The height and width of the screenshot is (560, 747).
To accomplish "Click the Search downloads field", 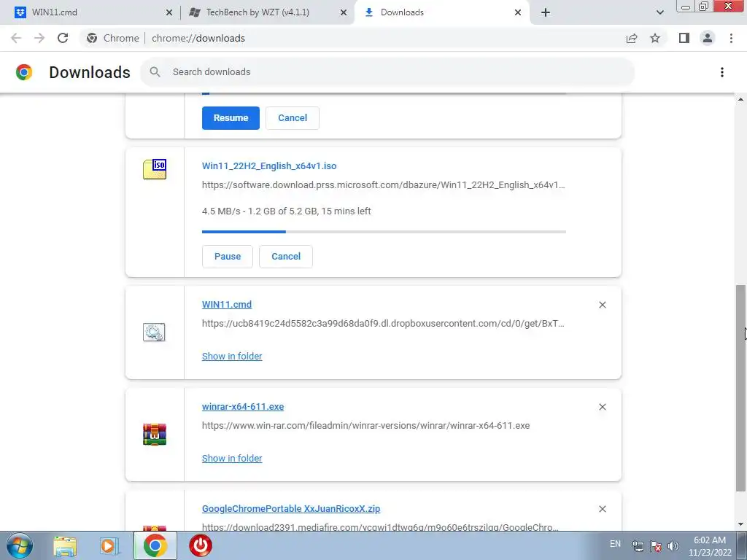I will pos(387,72).
